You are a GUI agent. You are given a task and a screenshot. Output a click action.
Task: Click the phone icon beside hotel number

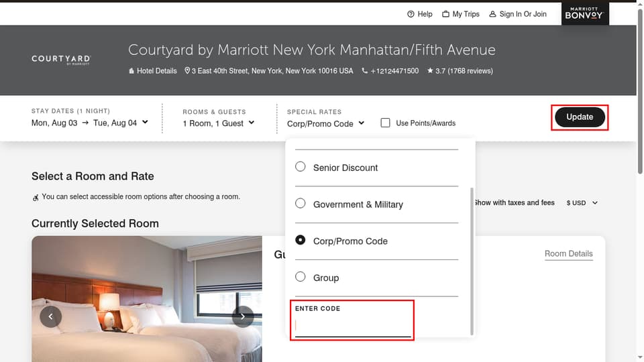point(365,70)
